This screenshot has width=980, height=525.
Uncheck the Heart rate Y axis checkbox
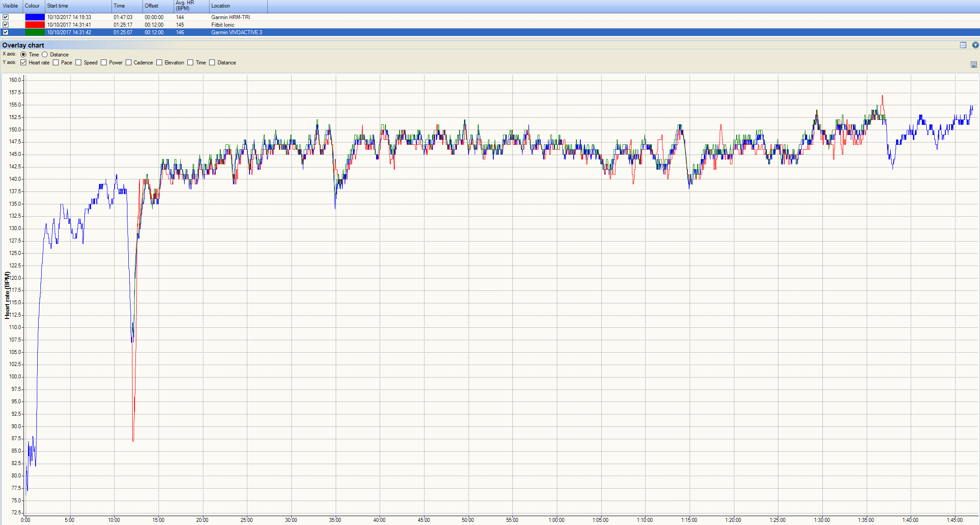tap(24, 63)
